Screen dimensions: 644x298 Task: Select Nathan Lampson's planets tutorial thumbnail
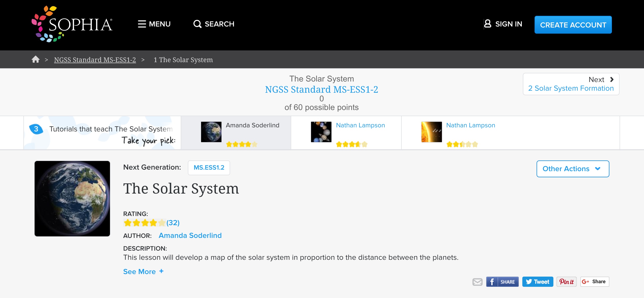[x=321, y=132]
